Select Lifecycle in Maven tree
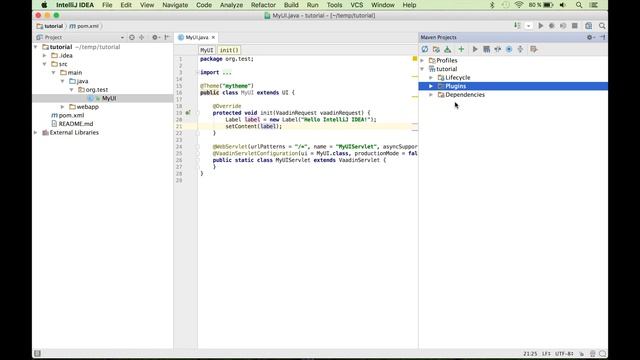The height and width of the screenshot is (360, 640). [x=458, y=78]
